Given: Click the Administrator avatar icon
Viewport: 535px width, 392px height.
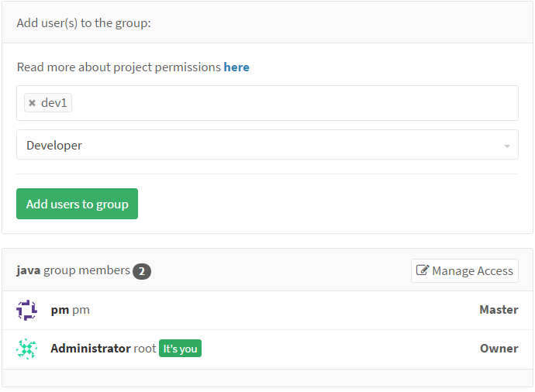Looking at the screenshot, I should click(26, 349).
